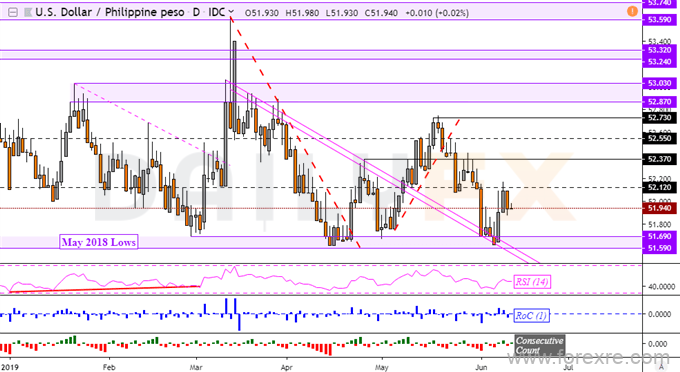Collapse the chart legend with the minus box icon
The image size is (680, 372).
pyautogui.click(x=13, y=13)
